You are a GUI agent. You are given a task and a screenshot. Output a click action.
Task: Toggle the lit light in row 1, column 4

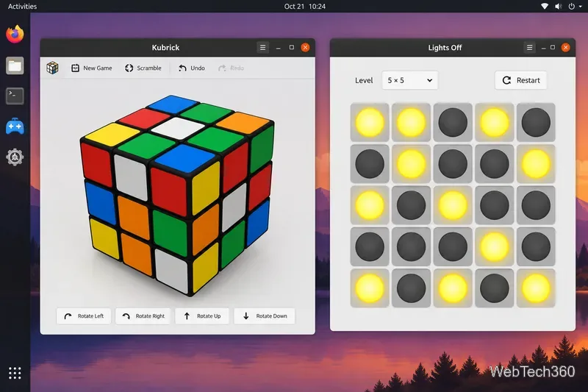(494, 122)
